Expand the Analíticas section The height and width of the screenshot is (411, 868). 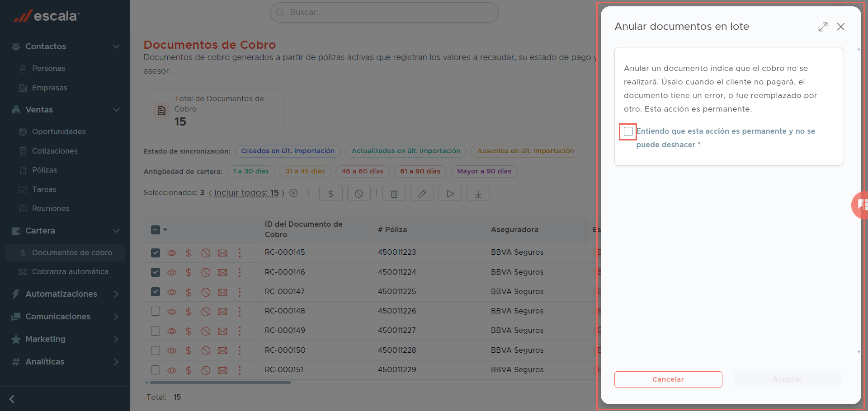point(116,362)
